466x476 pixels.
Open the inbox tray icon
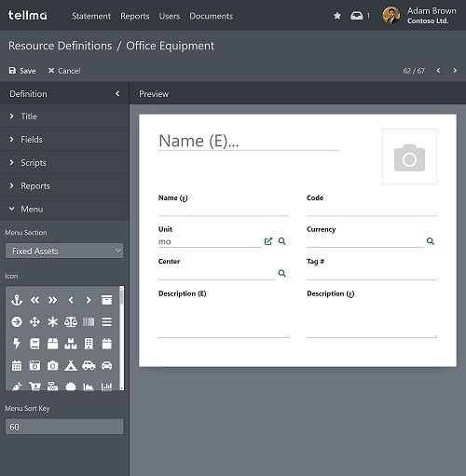coord(357,16)
